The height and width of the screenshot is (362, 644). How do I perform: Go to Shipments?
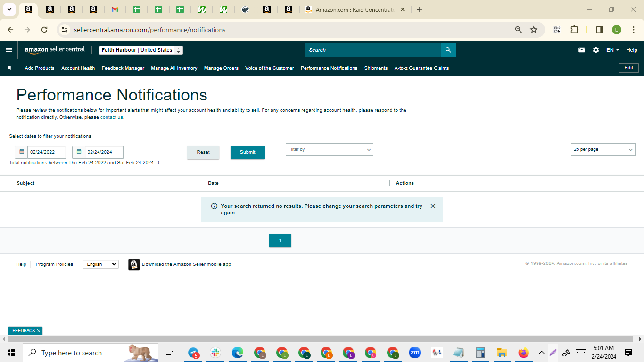pos(376,68)
